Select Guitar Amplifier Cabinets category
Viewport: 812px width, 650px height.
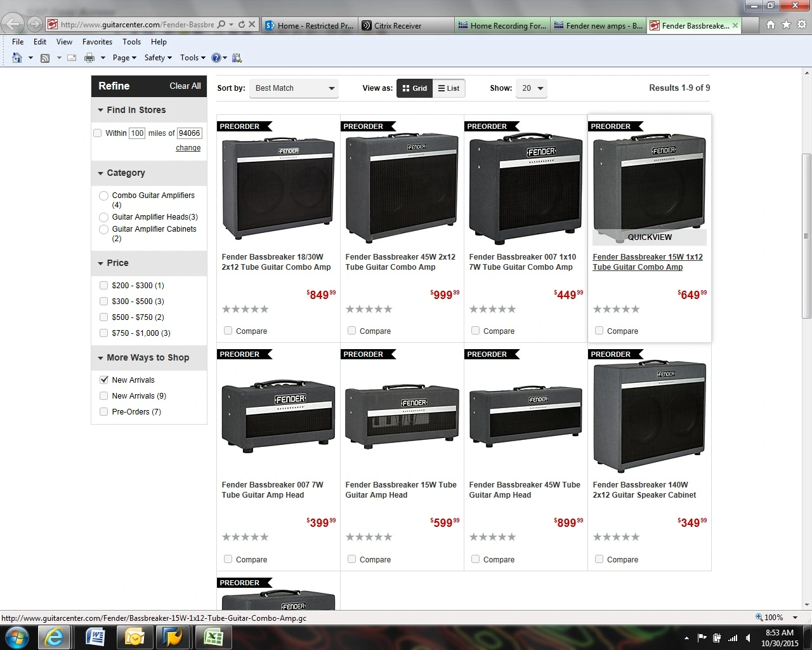tap(104, 229)
